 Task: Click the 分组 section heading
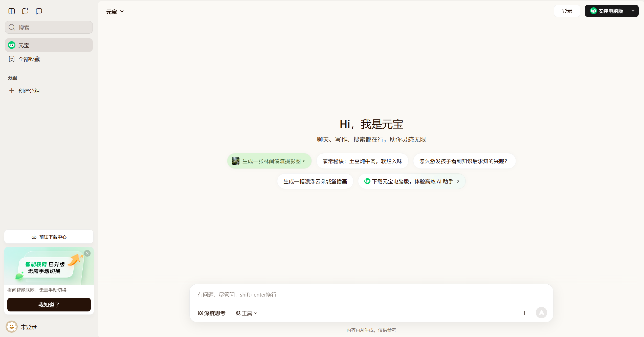pos(12,78)
